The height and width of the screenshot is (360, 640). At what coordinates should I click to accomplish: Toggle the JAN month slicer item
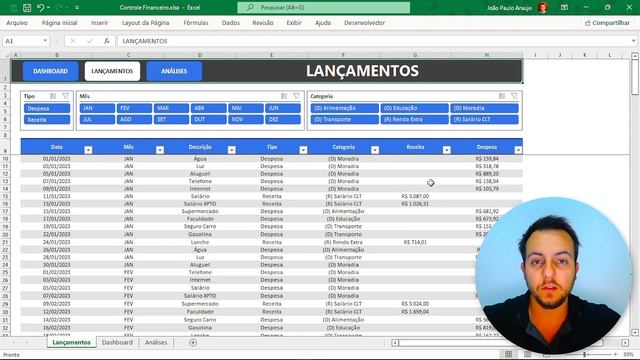tap(97, 108)
